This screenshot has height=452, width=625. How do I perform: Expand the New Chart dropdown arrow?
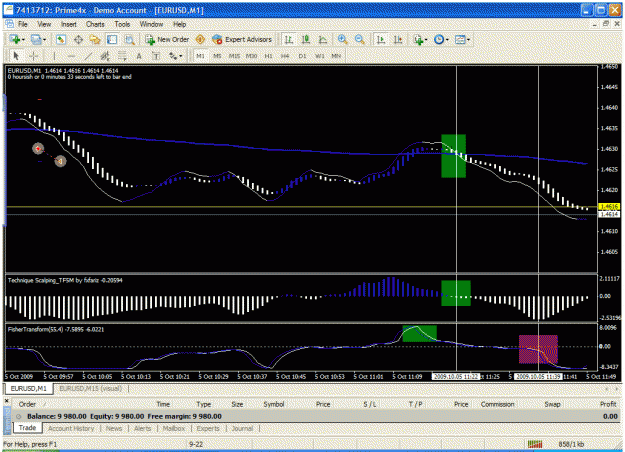click(x=23, y=40)
